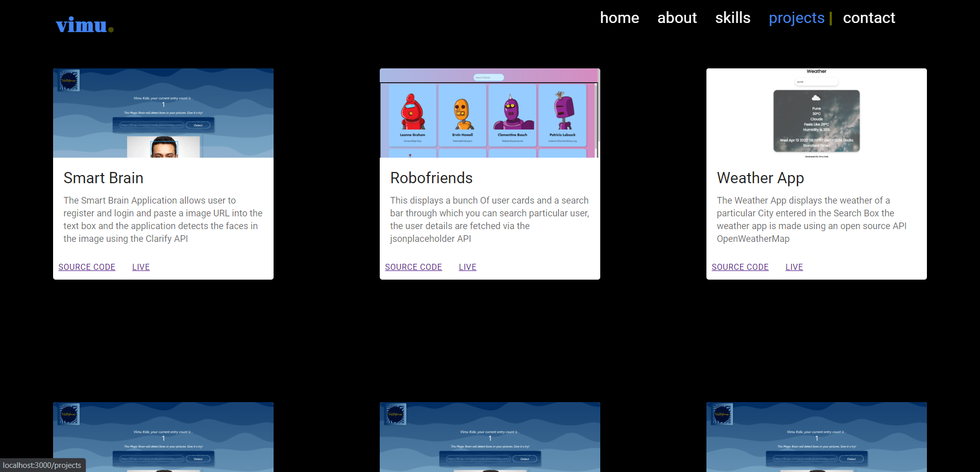Click the Robofriends preview screenshot
Viewport: 980px width, 472px height.
[x=489, y=113]
